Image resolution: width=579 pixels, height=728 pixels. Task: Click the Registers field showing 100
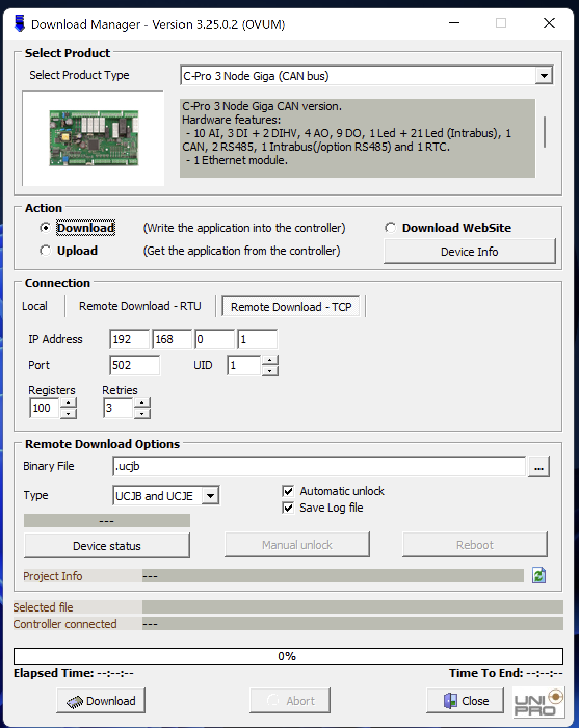45,408
